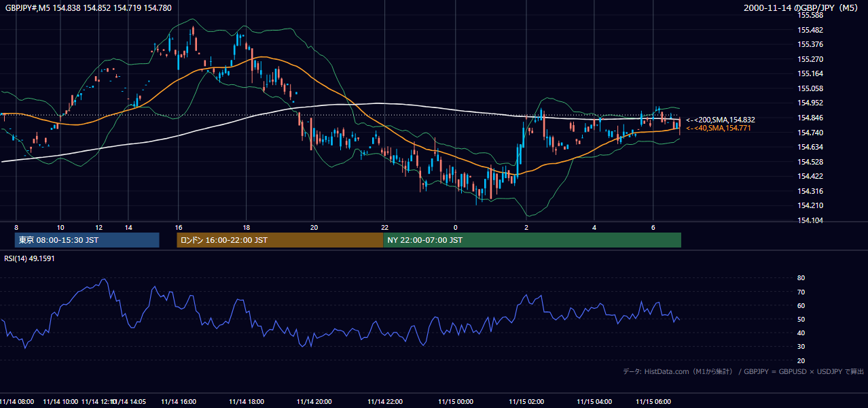Click the 11/14 10:00 bottom time label
The height and width of the screenshot is (408, 868).
tap(60, 402)
